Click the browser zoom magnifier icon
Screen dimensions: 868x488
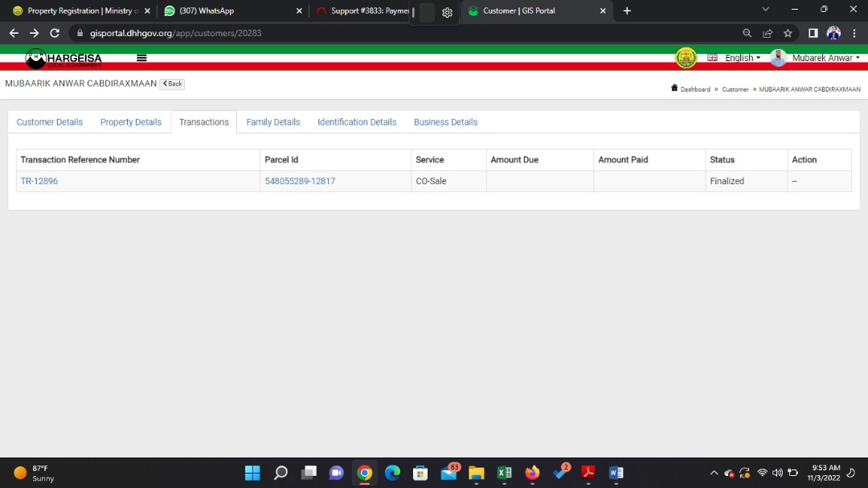747,33
